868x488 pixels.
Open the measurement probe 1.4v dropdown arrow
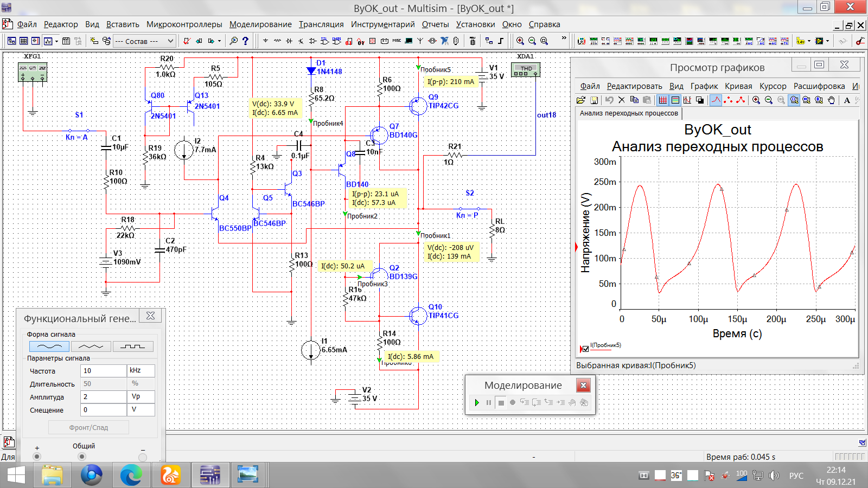(x=809, y=41)
